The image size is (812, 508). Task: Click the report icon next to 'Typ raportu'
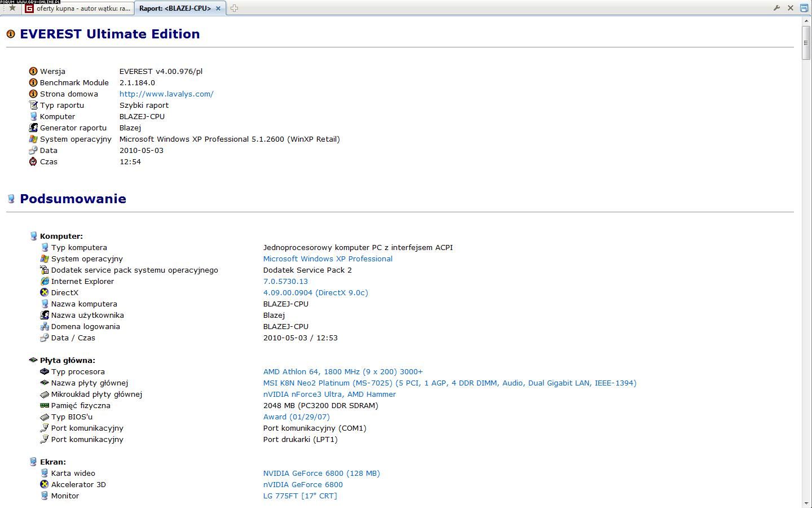click(33, 105)
